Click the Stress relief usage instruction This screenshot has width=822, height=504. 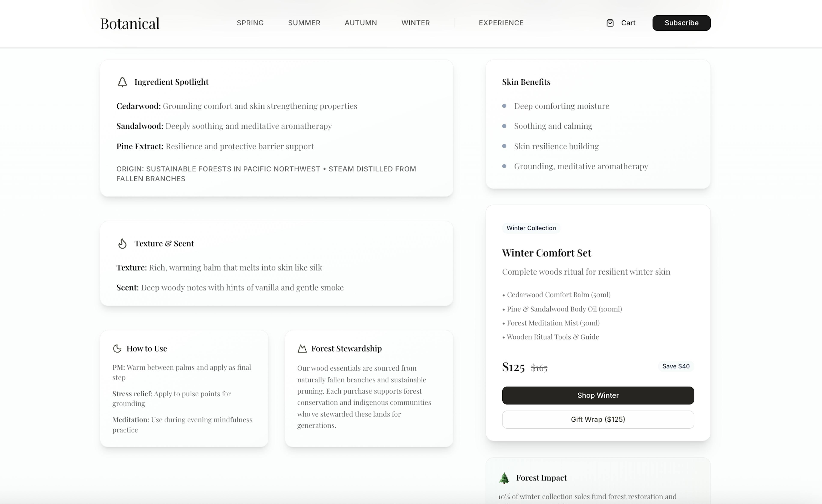[x=172, y=398]
